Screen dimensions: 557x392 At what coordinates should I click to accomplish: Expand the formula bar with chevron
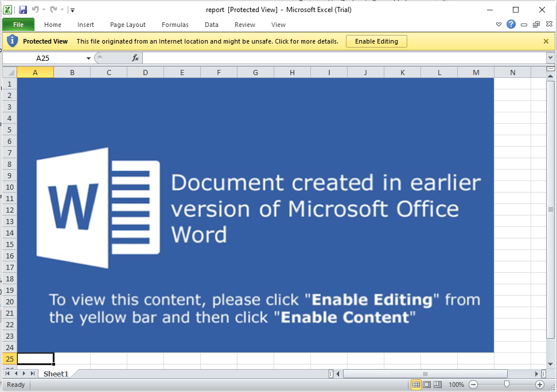coord(550,57)
